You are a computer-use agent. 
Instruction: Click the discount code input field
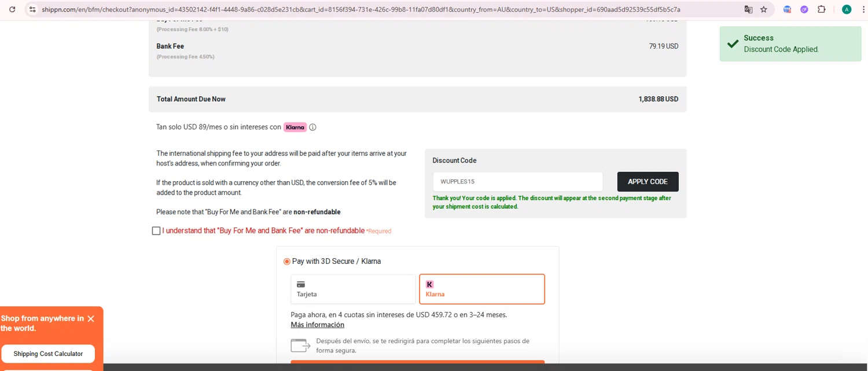[x=518, y=182]
